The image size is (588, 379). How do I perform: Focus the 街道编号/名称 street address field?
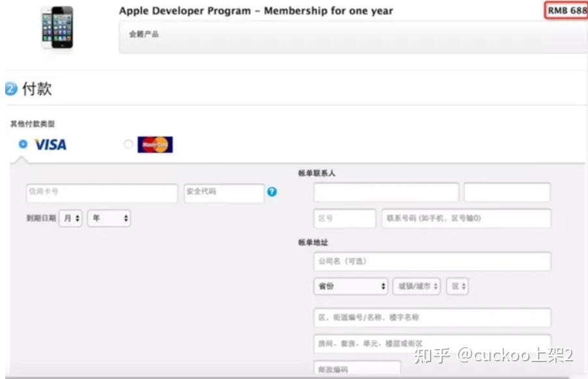coord(433,318)
